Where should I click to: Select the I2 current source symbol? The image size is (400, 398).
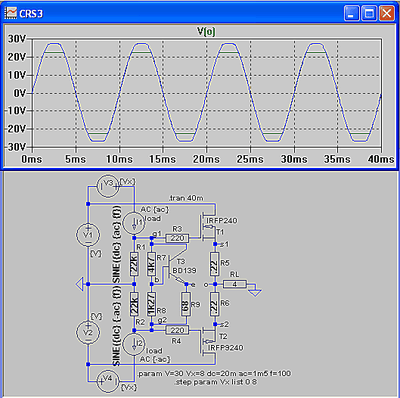point(134,345)
